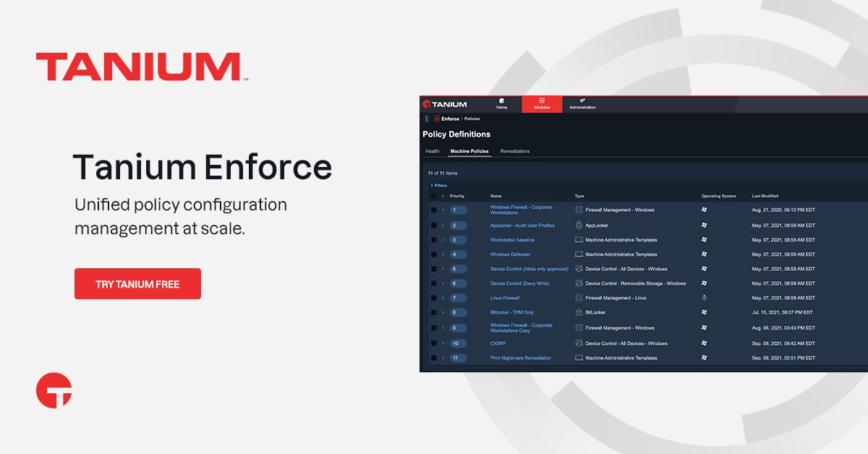Click the Device Control icon in the CIGRP row
The height and width of the screenshot is (454, 868).
click(579, 343)
